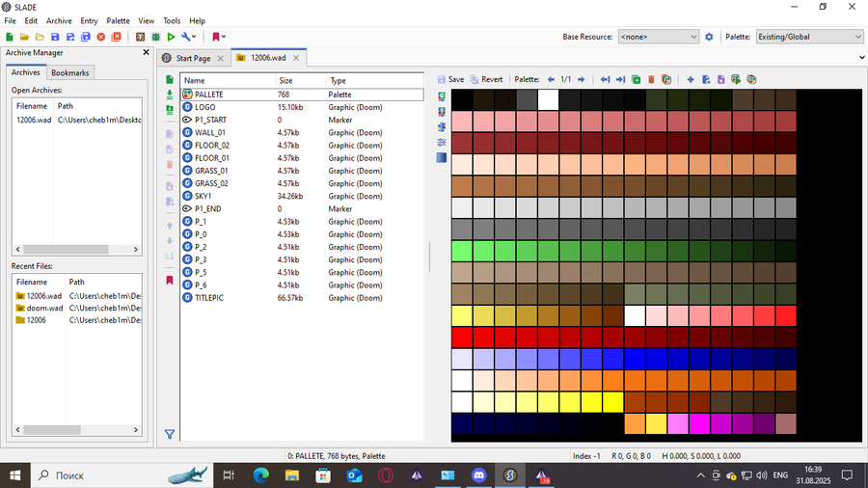Open Discord from the taskbar

pyautogui.click(x=478, y=475)
